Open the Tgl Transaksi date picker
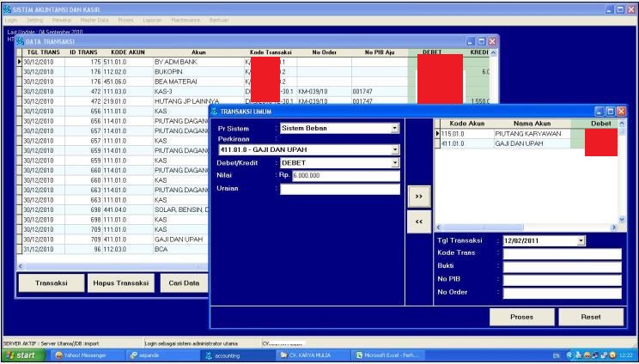 coord(581,240)
